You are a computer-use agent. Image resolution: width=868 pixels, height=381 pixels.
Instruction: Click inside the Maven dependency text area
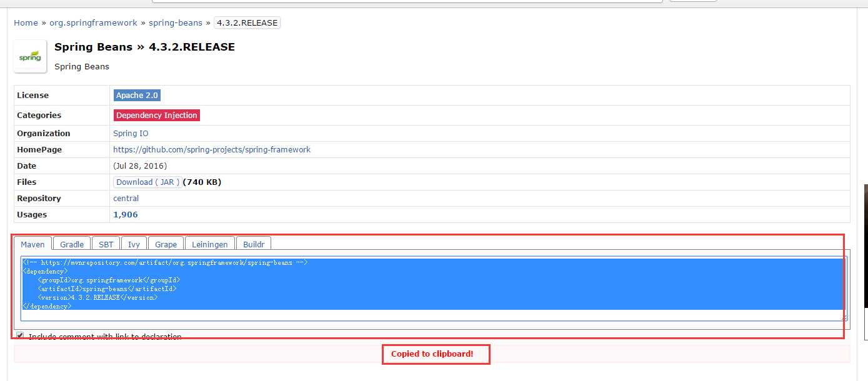(434, 289)
